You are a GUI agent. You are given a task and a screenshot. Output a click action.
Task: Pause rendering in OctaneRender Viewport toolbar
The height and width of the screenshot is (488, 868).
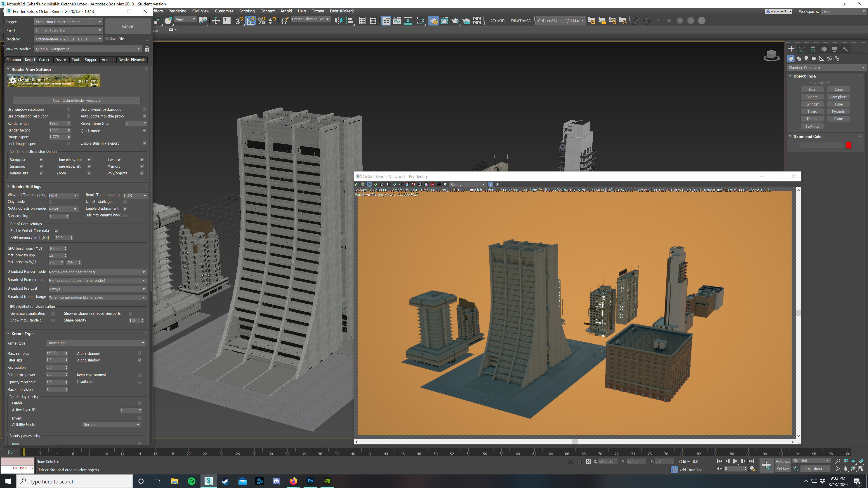click(x=388, y=184)
